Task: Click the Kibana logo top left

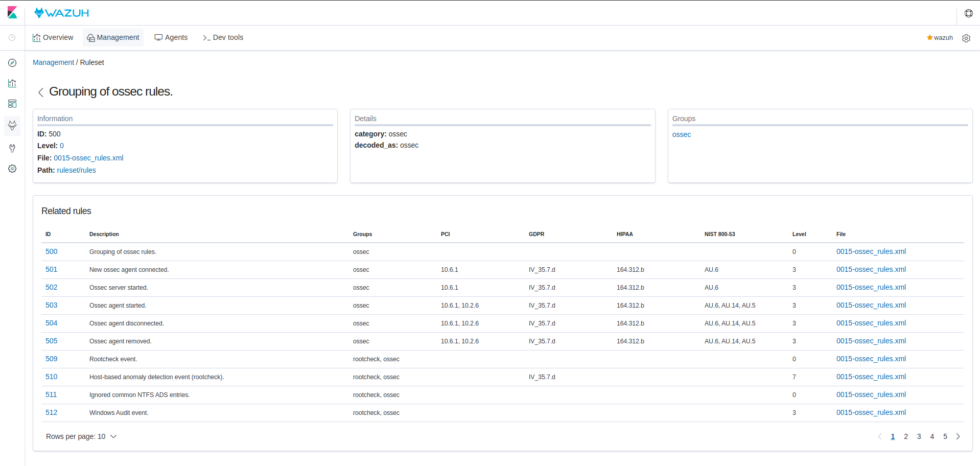Action: (x=12, y=12)
